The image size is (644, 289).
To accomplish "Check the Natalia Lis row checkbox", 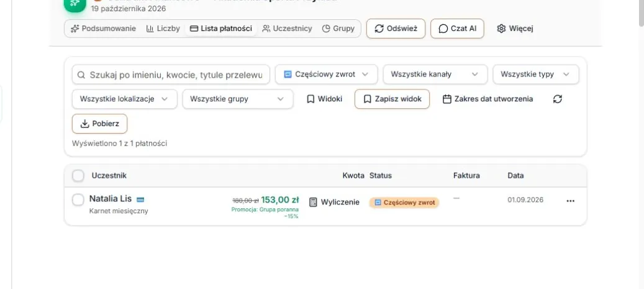I will point(78,200).
